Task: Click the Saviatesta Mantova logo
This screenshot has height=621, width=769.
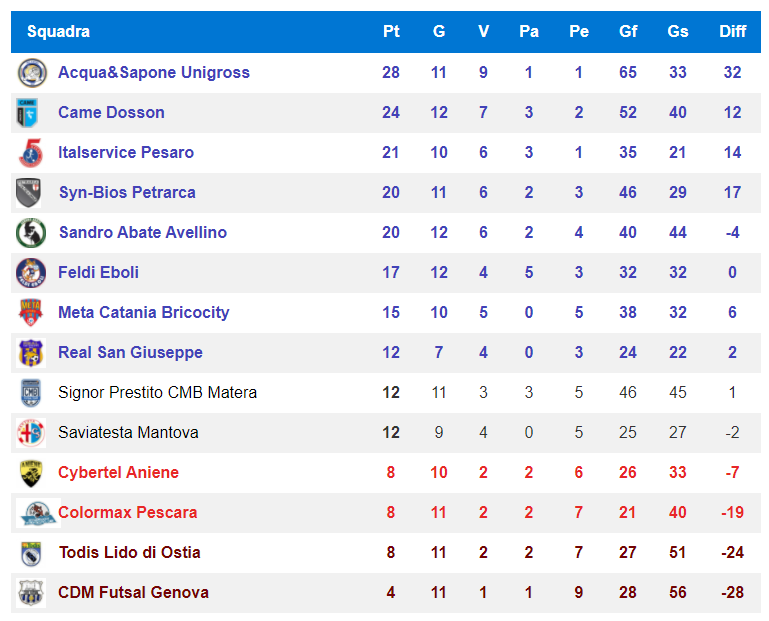Action: pyautogui.click(x=31, y=433)
